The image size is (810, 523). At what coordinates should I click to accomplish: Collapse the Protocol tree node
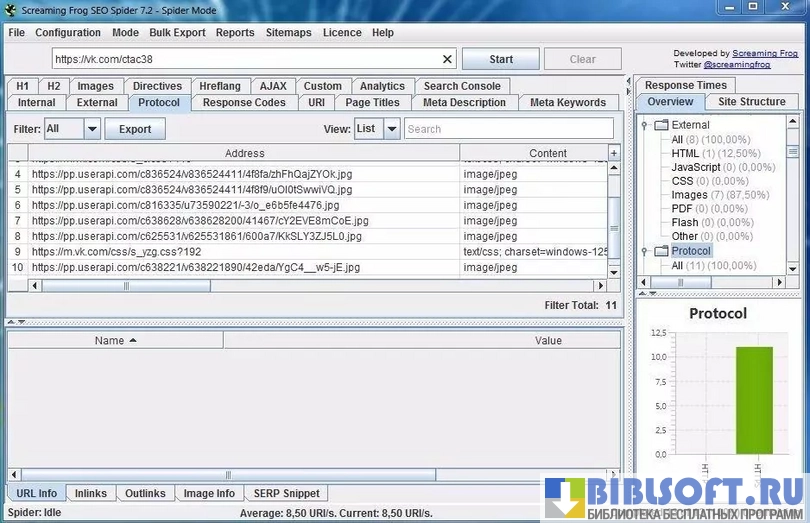(645, 251)
